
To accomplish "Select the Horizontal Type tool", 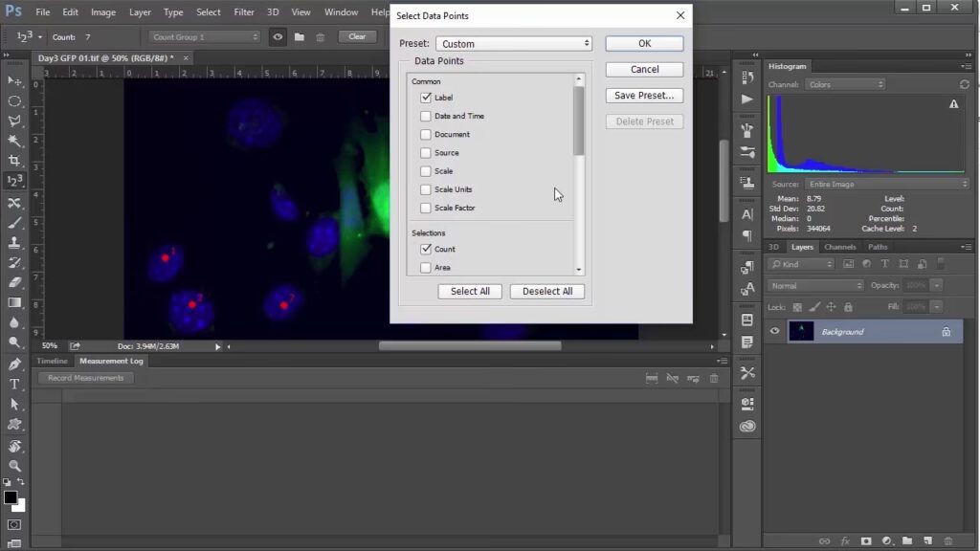I will [x=14, y=385].
